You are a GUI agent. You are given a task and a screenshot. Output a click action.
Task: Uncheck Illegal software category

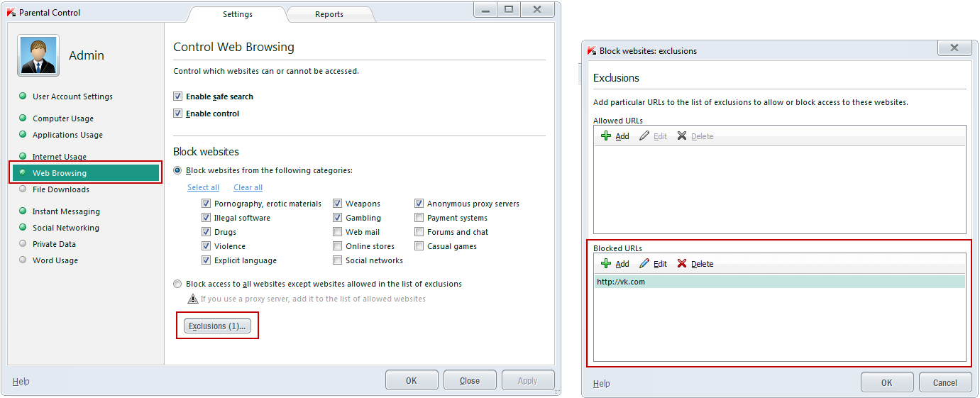(207, 218)
